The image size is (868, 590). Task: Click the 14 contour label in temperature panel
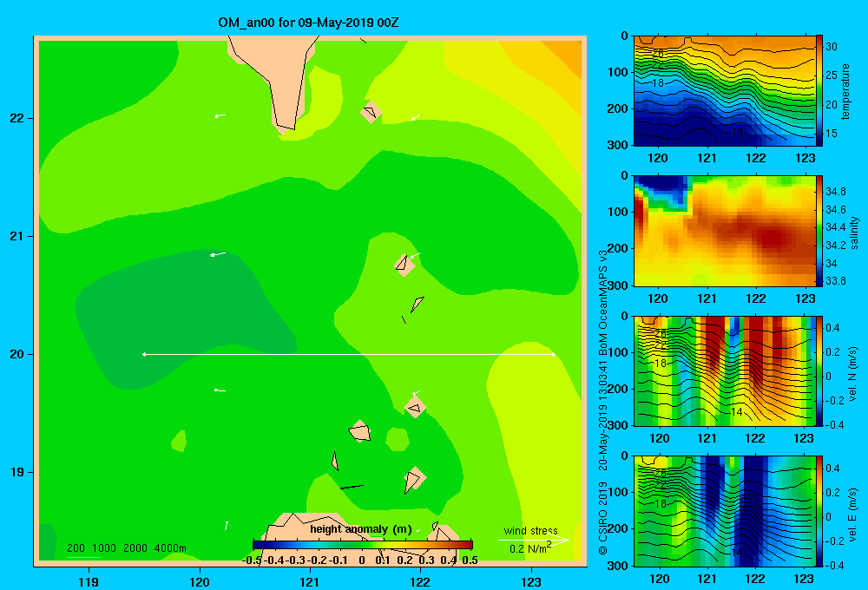coord(737,132)
